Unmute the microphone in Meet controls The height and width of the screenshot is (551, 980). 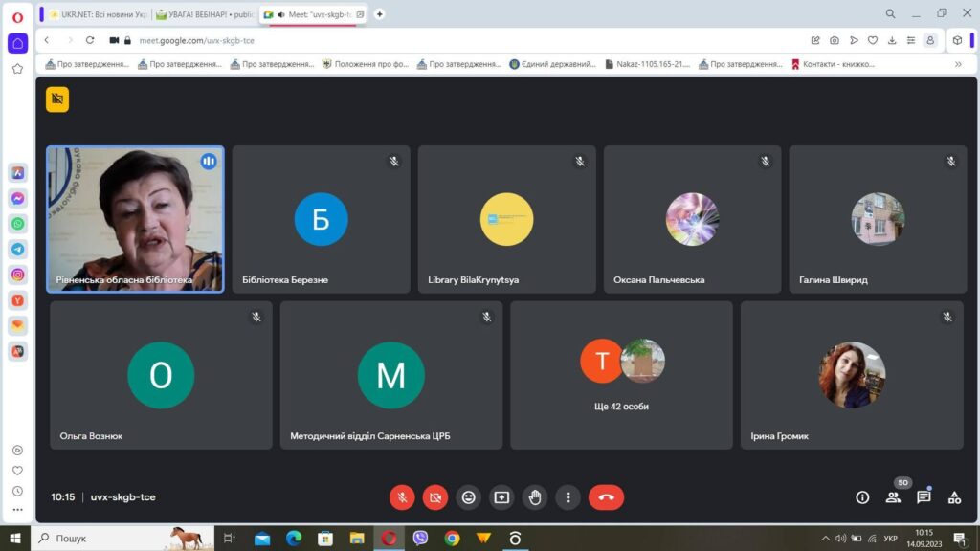(x=402, y=497)
